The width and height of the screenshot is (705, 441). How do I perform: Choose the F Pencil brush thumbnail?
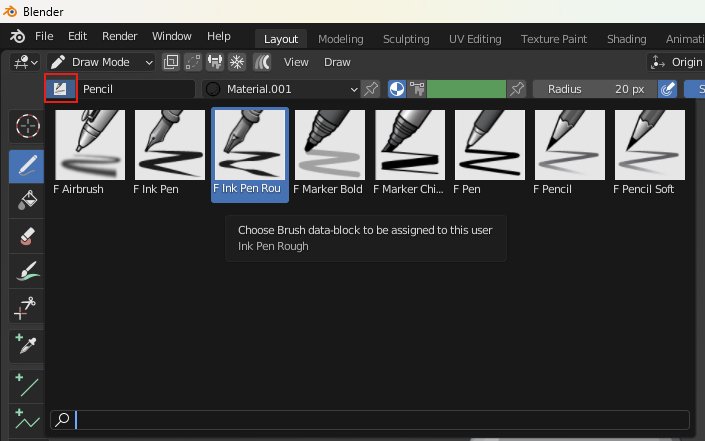[x=570, y=153]
